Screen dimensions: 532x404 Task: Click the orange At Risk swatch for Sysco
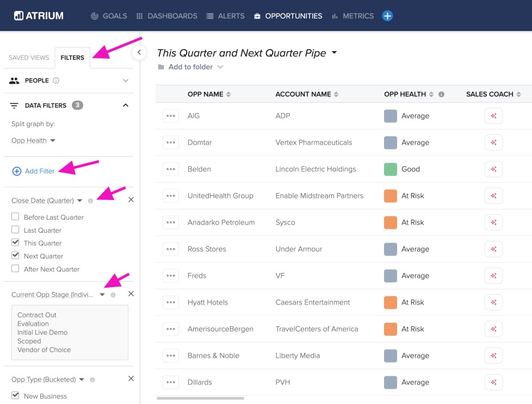(391, 222)
